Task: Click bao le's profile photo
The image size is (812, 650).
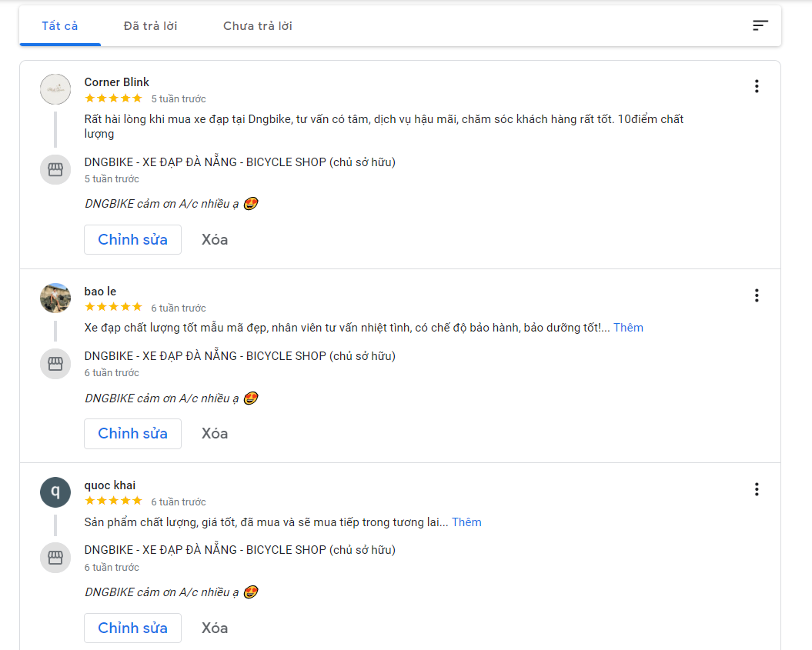Action: 55,298
